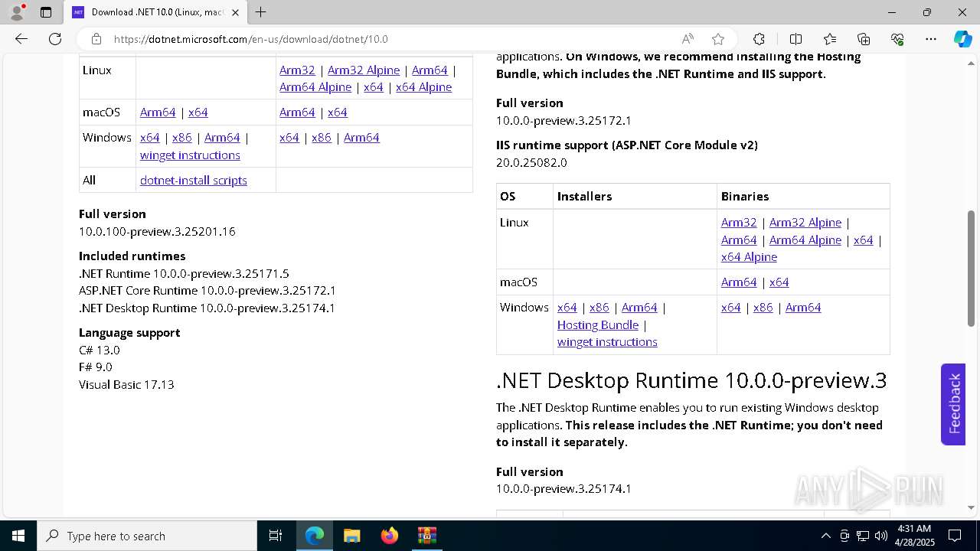This screenshot has height=551, width=980.
Task: Click the Read aloud icon in address bar
Action: click(x=688, y=39)
